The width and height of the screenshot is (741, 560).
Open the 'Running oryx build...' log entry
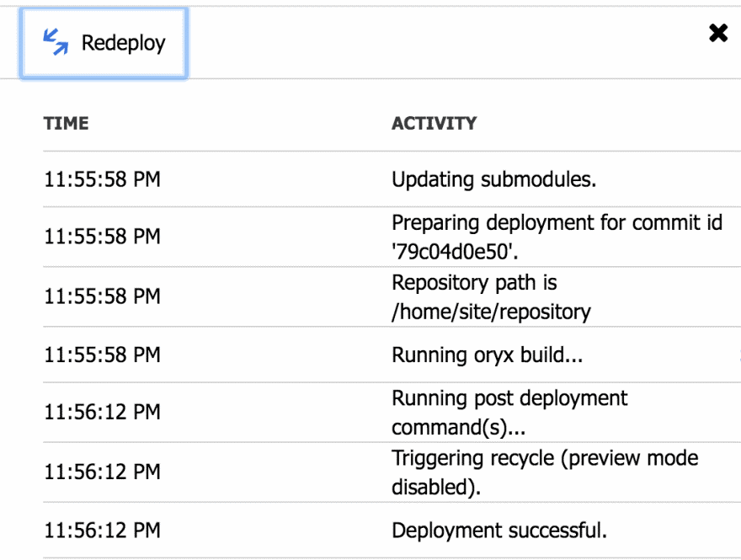[487, 355]
